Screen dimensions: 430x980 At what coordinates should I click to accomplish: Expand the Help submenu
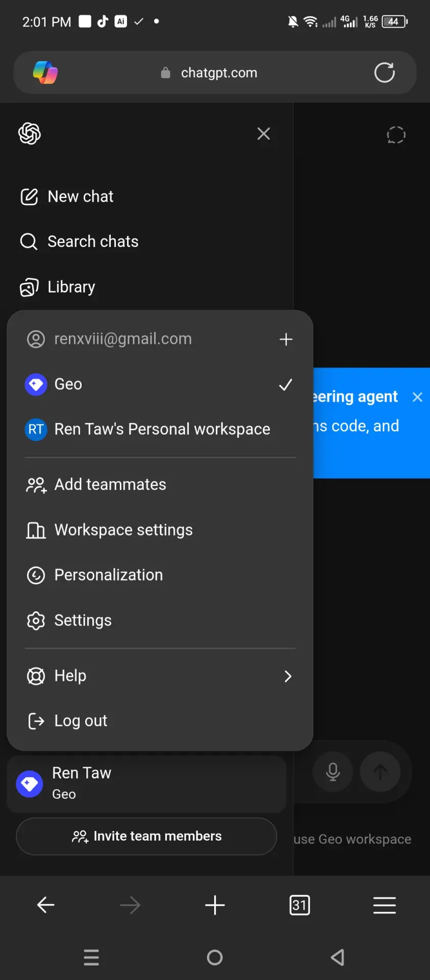point(160,676)
